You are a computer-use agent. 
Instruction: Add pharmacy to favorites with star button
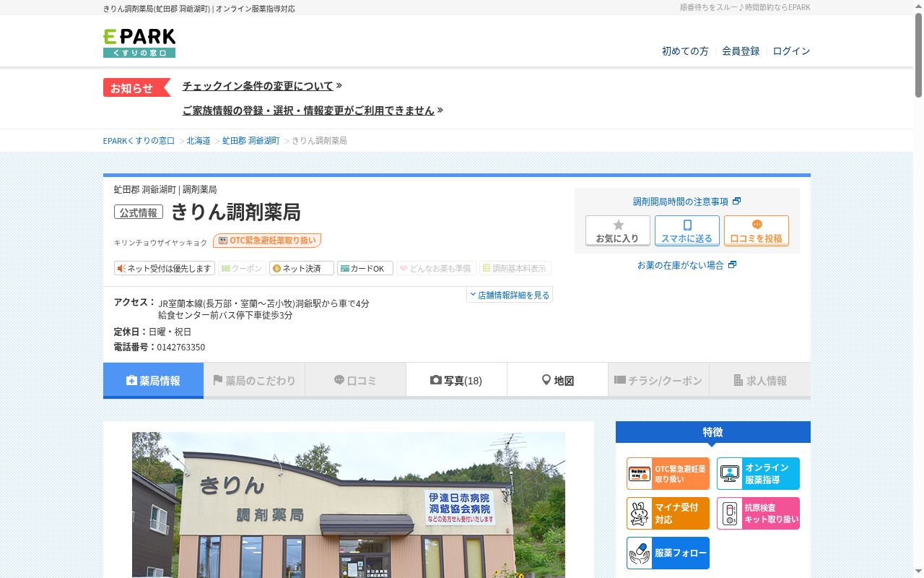618,231
